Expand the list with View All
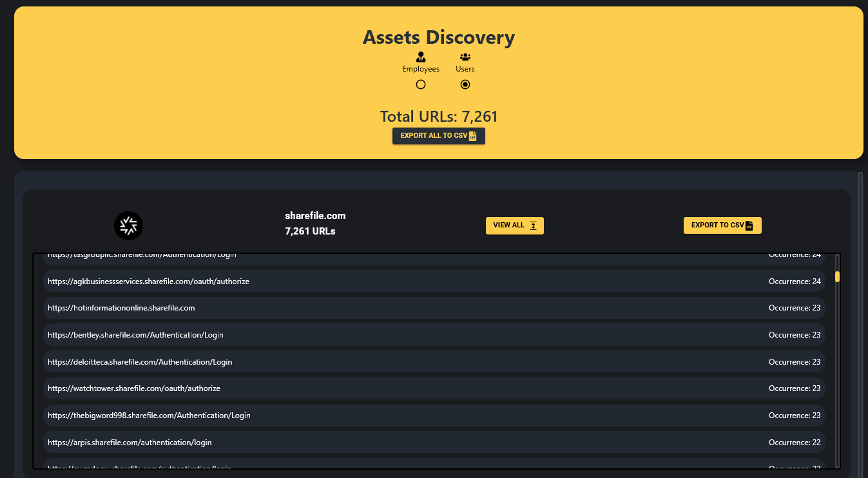The width and height of the screenshot is (868, 478). point(514,225)
